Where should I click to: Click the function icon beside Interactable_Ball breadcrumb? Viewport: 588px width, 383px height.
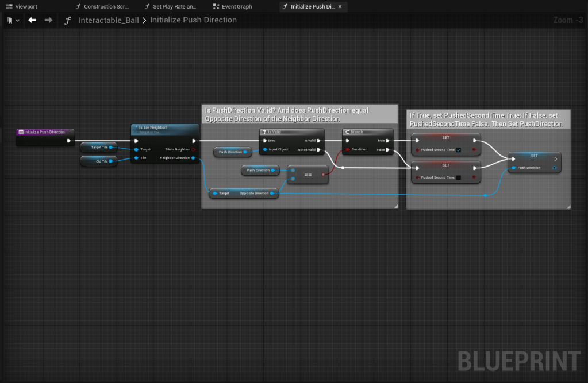[x=68, y=20]
